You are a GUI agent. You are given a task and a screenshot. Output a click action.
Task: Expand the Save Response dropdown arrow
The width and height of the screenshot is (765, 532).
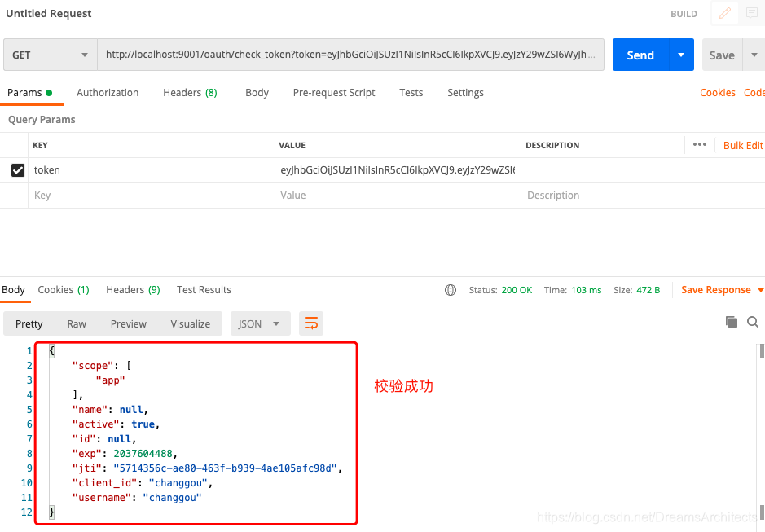[760, 290]
